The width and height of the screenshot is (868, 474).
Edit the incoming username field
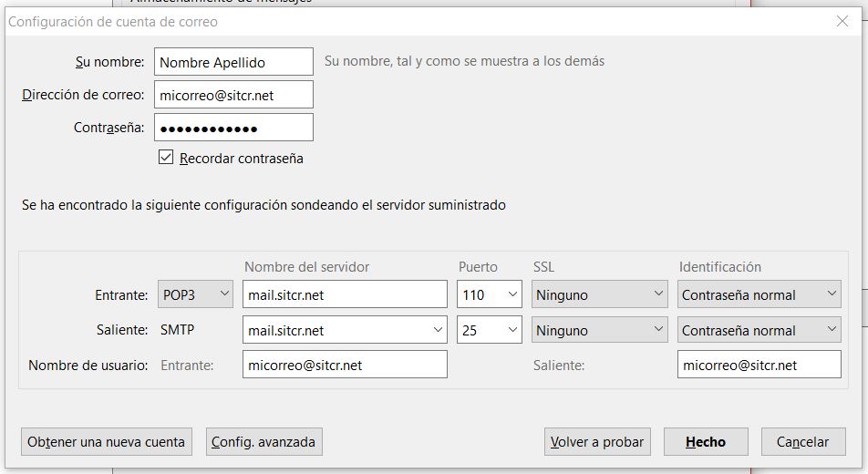click(x=345, y=365)
